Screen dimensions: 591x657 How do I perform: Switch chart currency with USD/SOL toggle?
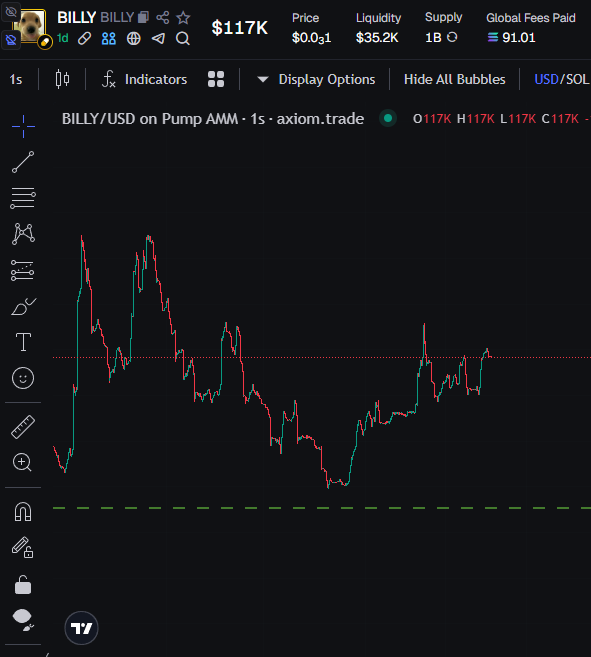point(562,79)
